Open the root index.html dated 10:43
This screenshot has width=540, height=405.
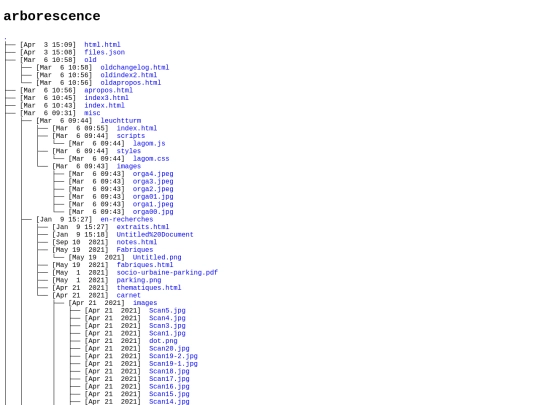pos(104,105)
